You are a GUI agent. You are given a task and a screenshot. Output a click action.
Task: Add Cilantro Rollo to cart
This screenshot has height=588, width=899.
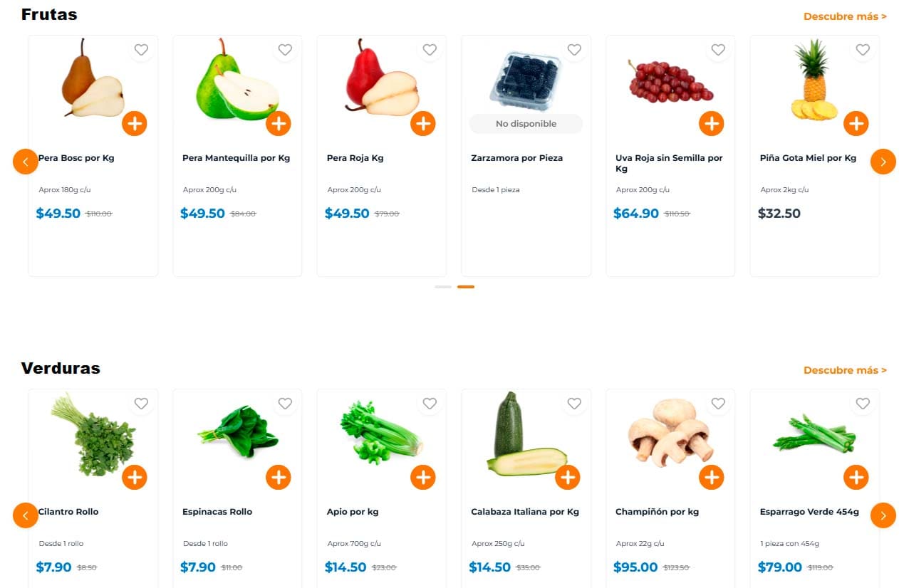[x=134, y=477]
